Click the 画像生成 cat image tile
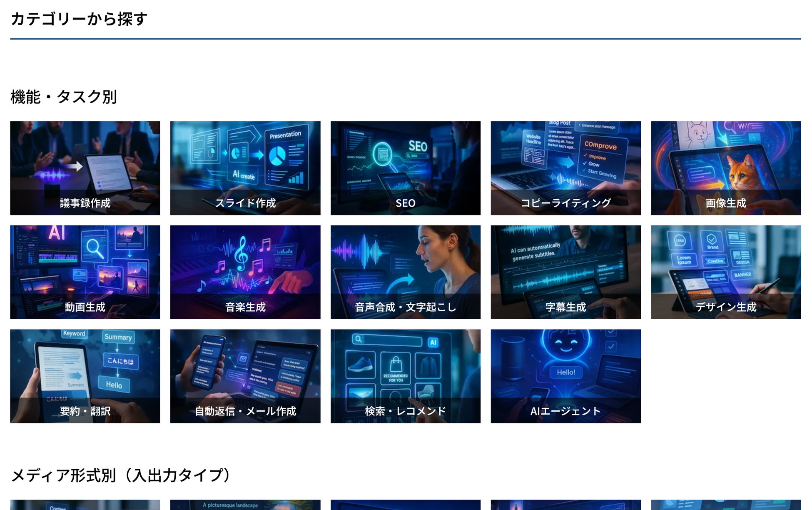This screenshot has height=510, width=812. click(726, 162)
